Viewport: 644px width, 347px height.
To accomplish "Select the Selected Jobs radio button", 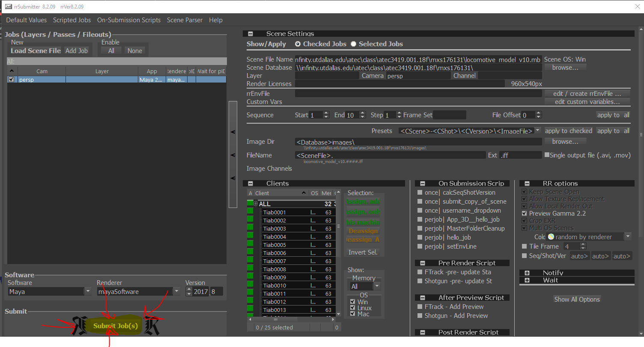I will (354, 44).
